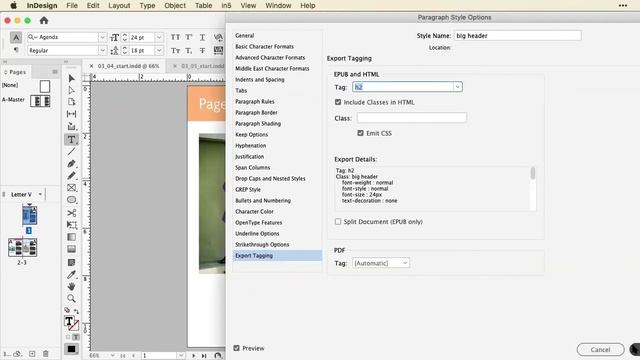
Task: Select the Zoom tool magnifier
Action: (71, 298)
